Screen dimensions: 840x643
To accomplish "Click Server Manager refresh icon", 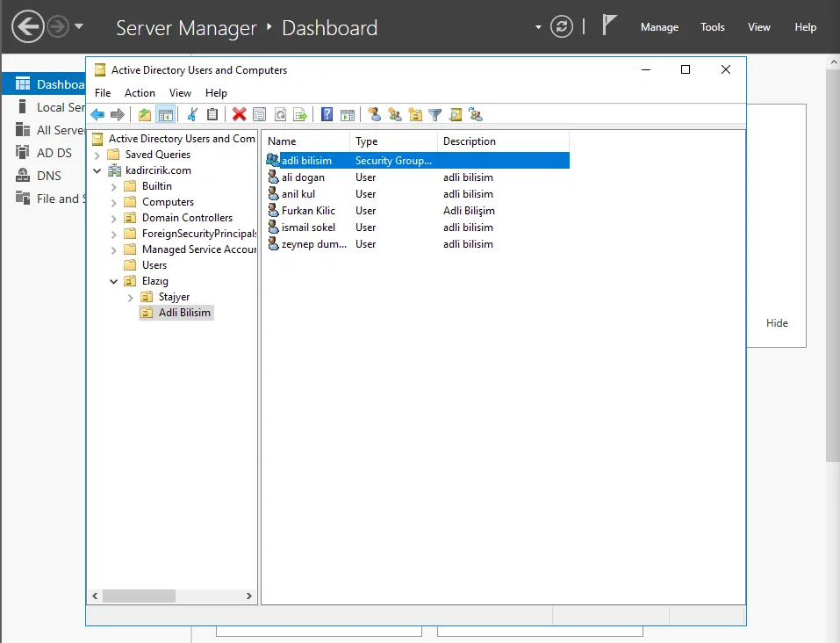I will (562, 27).
